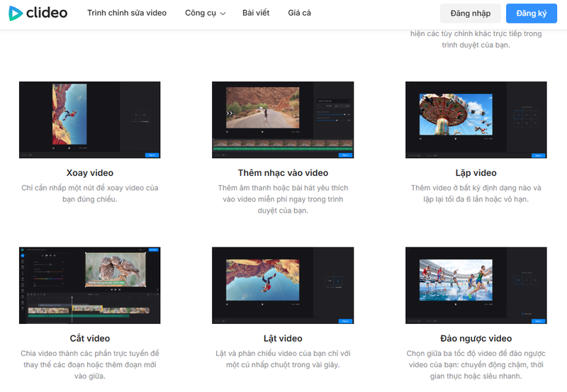Click the Lặp video heading
Viewport: 567px width, 392px height.
[476, 173]
